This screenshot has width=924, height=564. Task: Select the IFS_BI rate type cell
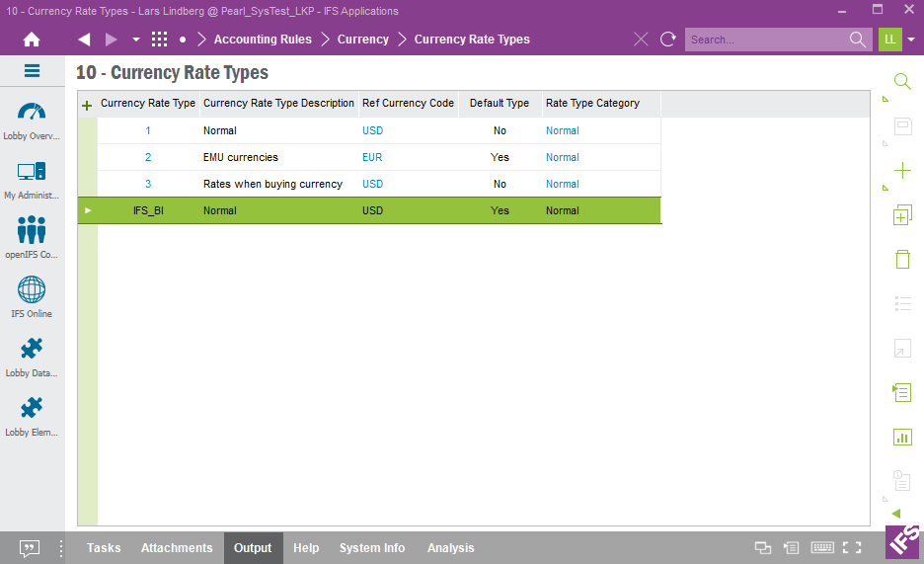tap(148, 210)
